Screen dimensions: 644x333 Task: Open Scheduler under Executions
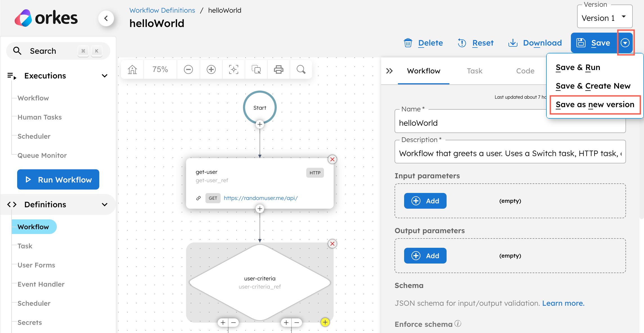pyautogui.click(x=34, y=136)
